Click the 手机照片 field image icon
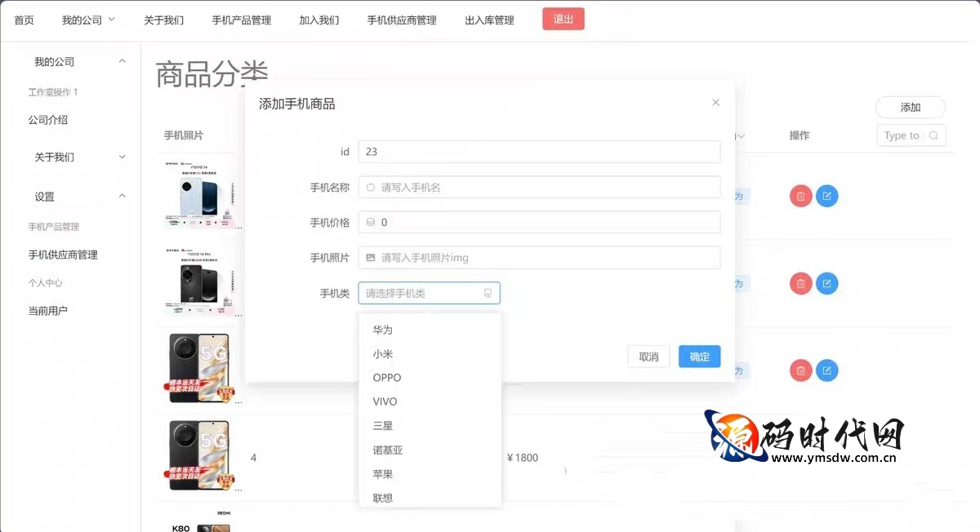The height and width of the screenshot is (532, 980). tap(371, 257)
